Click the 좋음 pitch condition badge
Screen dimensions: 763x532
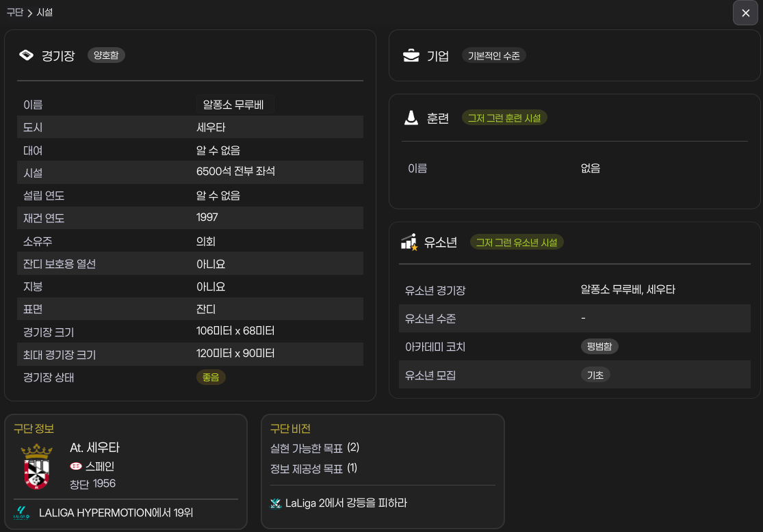(211, 377)
